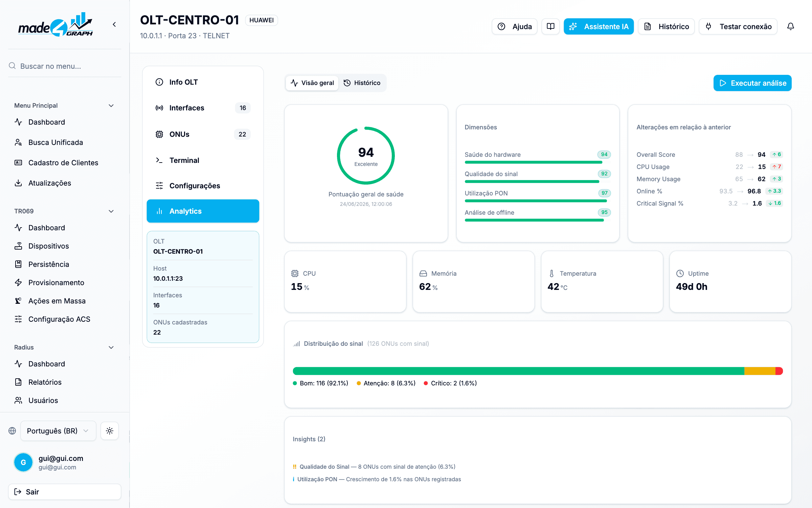The width and height of the screenshot is (812, 508).
Task: Open Interfaces section
Action: (203, 108)
